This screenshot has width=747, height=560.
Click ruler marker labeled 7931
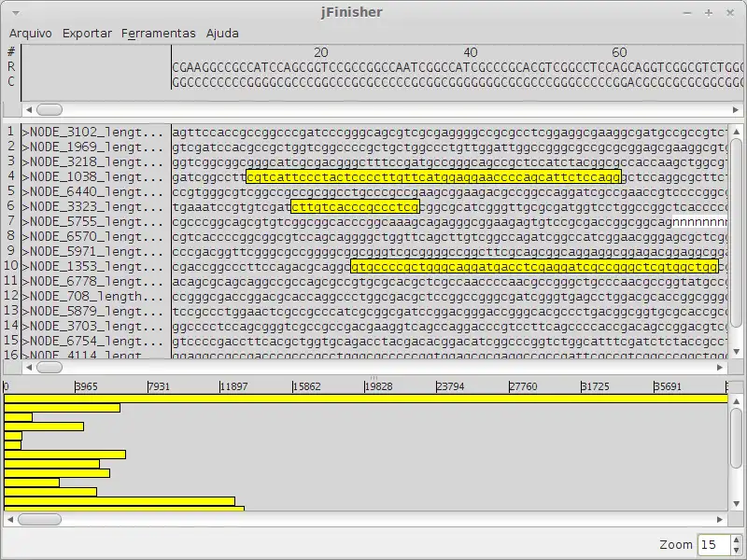click(x=159, y=386)
